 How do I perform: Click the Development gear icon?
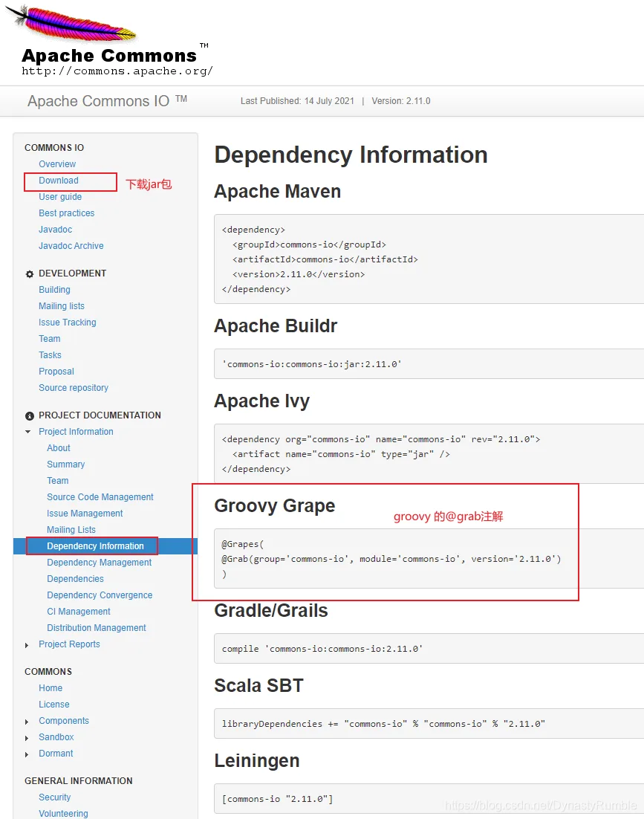[x=30, y=274]
